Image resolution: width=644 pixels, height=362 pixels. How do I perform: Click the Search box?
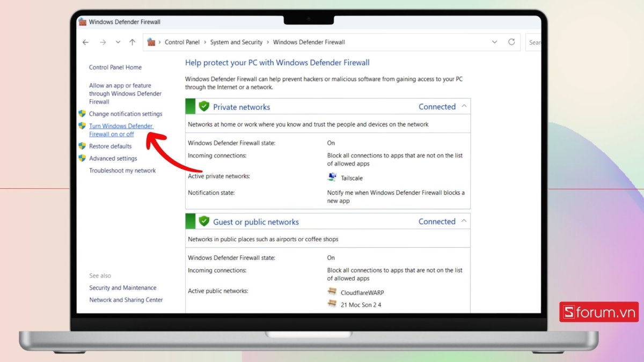point(534,42)
